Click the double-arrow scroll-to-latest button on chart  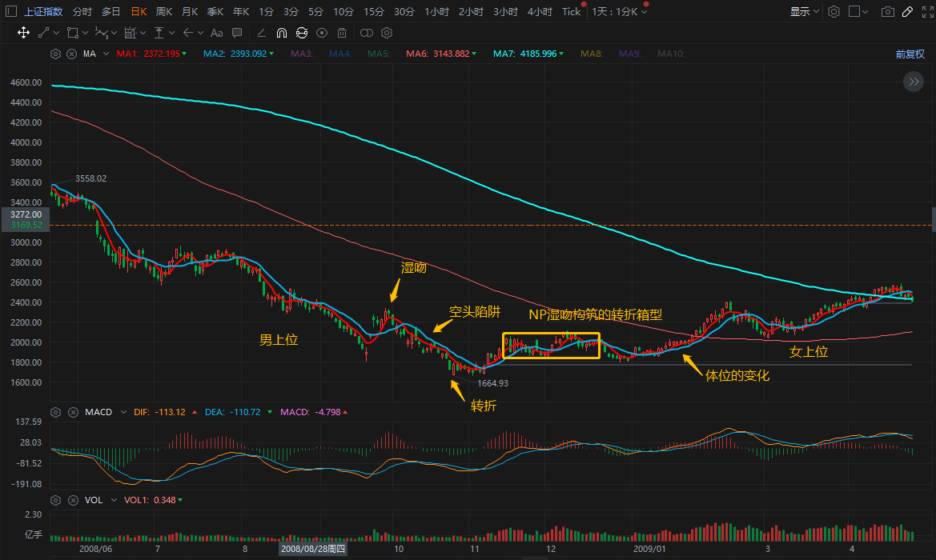coord(914,82)
